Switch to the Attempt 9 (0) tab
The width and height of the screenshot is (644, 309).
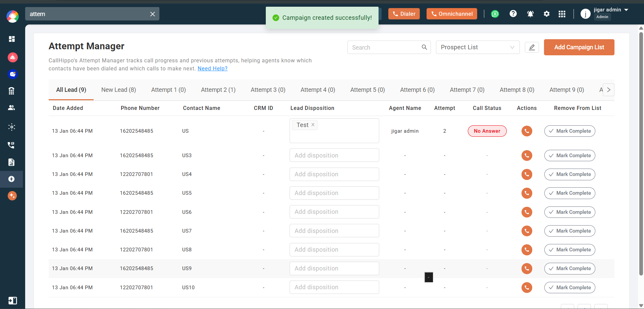(x=566, y=90)
